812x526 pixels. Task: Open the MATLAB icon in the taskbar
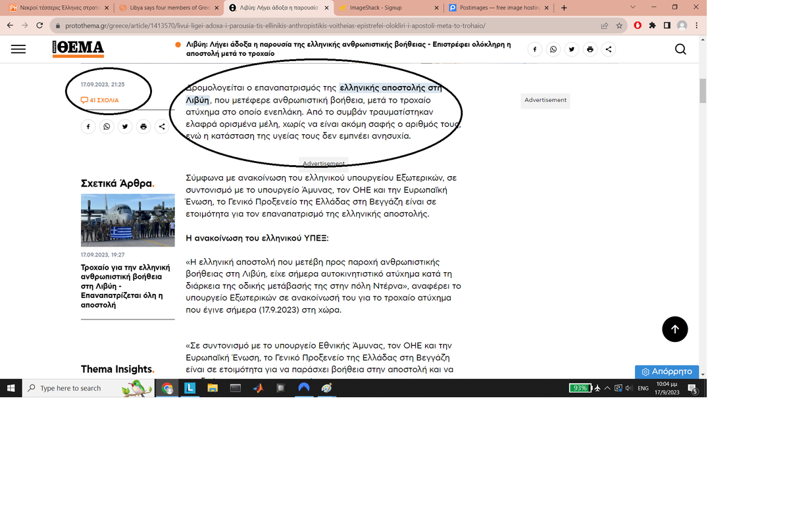pyautogui.click(x=258, y=388)
